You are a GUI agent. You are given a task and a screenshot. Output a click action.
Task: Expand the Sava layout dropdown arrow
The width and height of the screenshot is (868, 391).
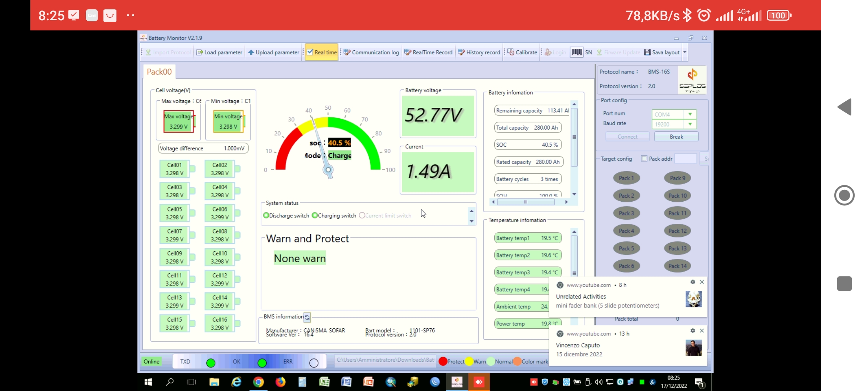pos(685,52)
